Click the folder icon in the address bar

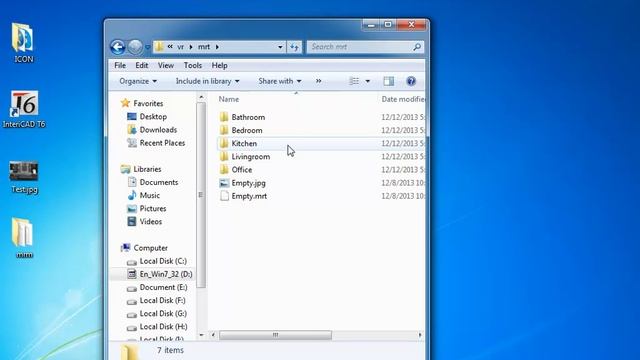point(160,47)
